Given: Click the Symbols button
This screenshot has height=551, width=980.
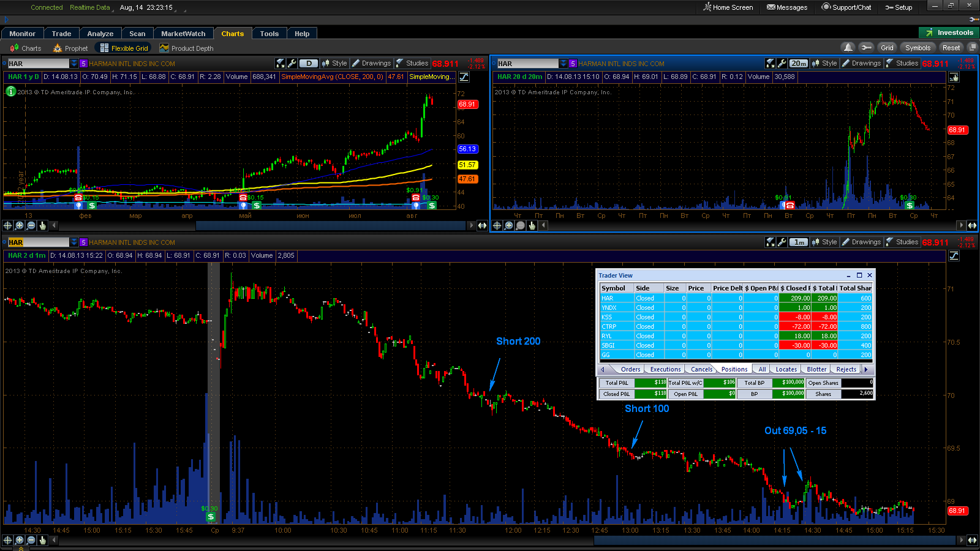Looking at the screenshot, I should click(918, 47).
